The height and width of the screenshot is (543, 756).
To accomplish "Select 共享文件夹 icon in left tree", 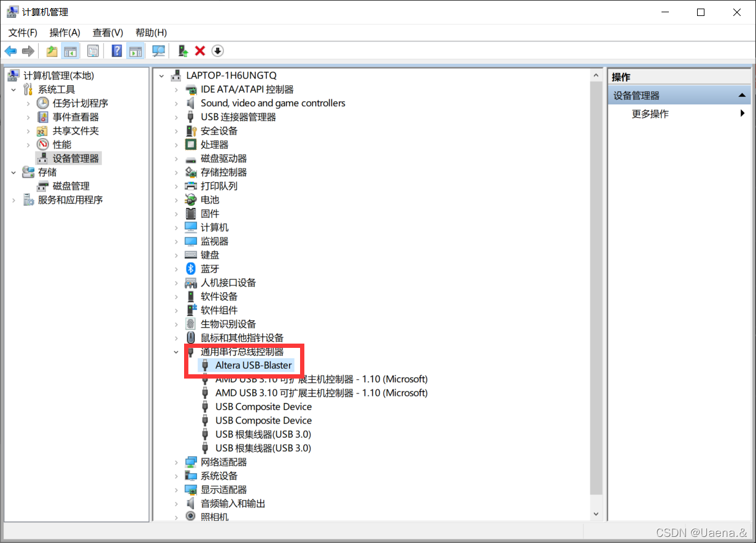I will click(x=43, y=131).
